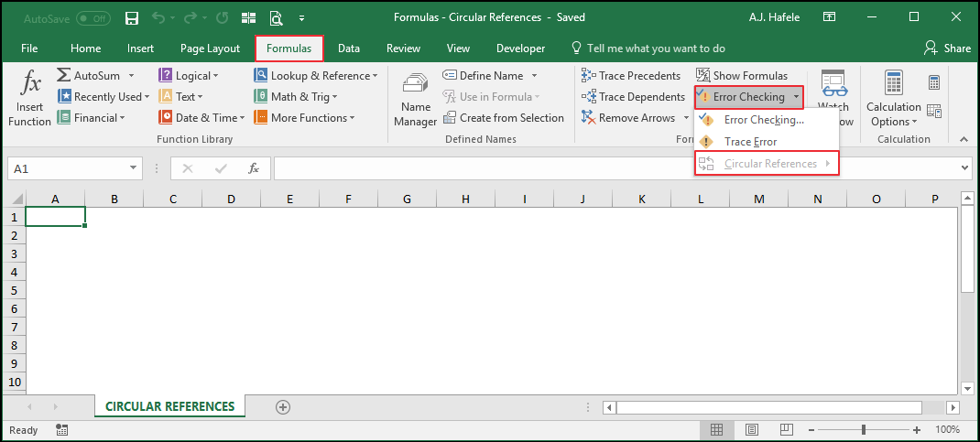980x442 pixels.
Task: Open the More Functions menu
Action: coord(304,117)
